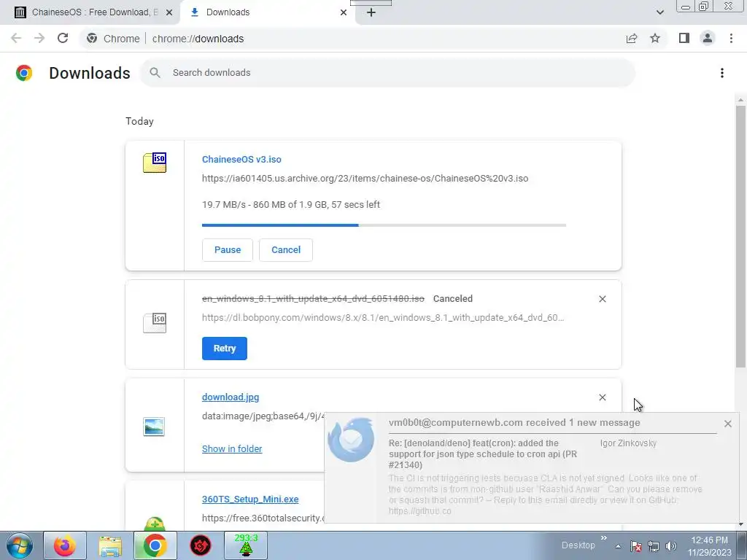Click the Today date heading
747x560 pixels.
[139, 122]
